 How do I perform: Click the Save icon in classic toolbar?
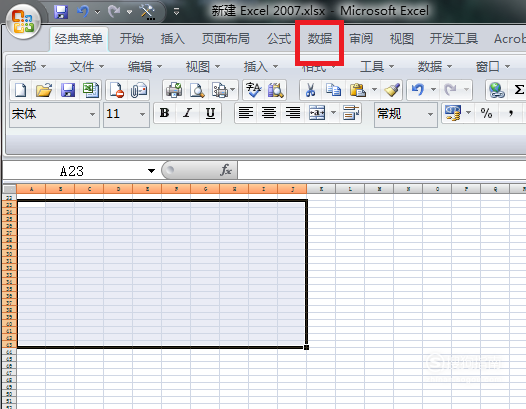[67, 90]
